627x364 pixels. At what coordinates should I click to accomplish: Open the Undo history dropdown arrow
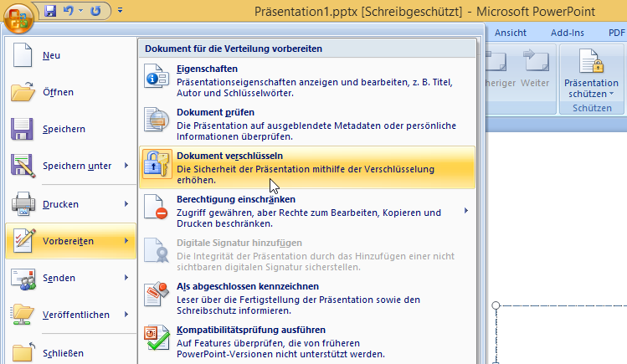(80, 11)
